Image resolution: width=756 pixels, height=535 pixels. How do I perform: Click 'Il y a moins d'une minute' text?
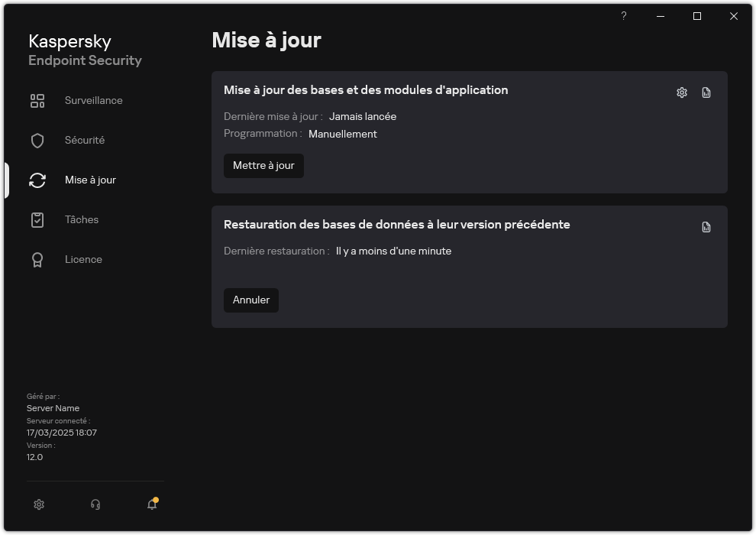[393, 251]
